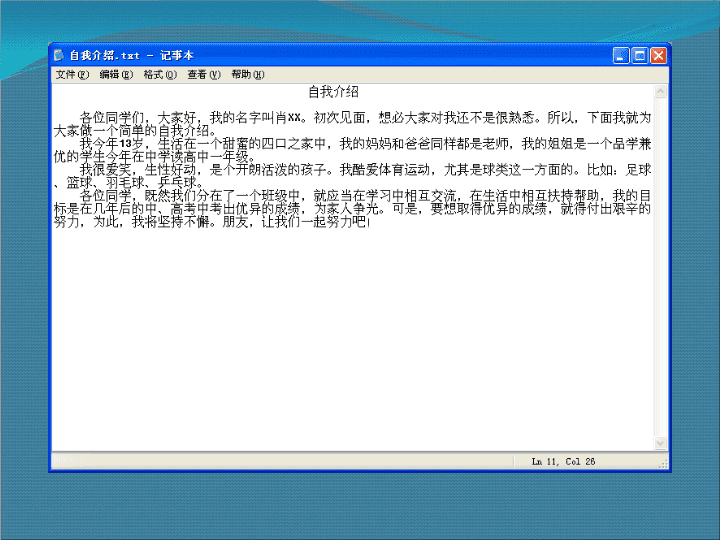Click the title bar text 自我介绍.txt - 记事本

(x=131, y=56)
